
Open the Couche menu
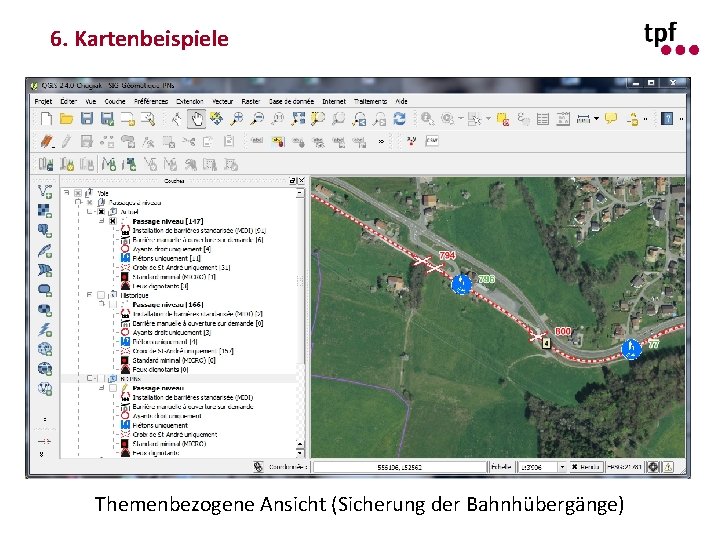[x=115, y=101]
